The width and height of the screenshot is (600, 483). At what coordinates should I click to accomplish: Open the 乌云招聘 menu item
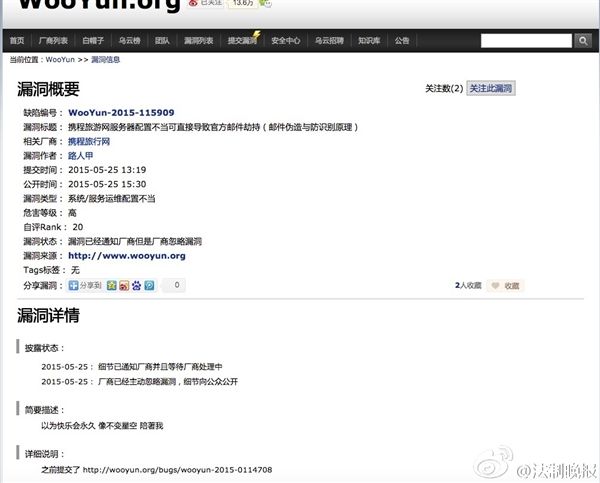point(329,41)
